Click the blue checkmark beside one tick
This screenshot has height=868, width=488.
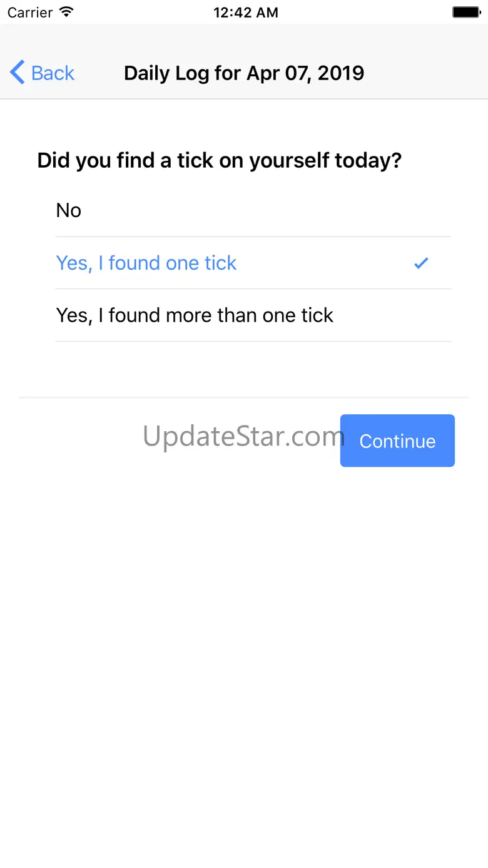(x=421, y=263)
